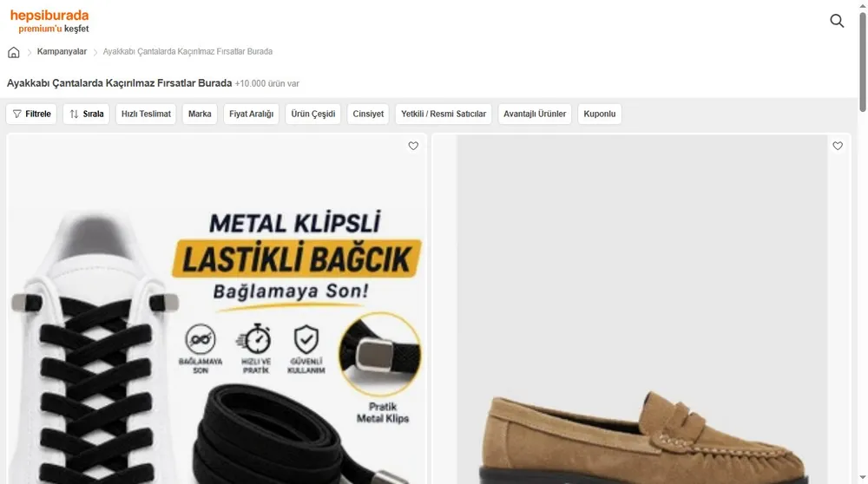
Task: Open the search magnifier icon
Action: coord(837,21)
